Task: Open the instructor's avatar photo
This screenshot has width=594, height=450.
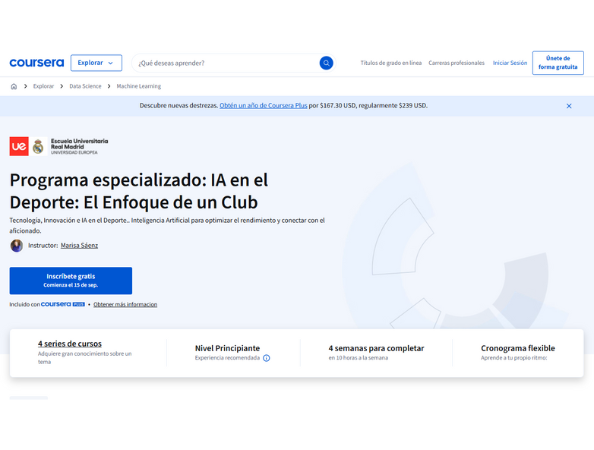Action: (x=17, y=245)
